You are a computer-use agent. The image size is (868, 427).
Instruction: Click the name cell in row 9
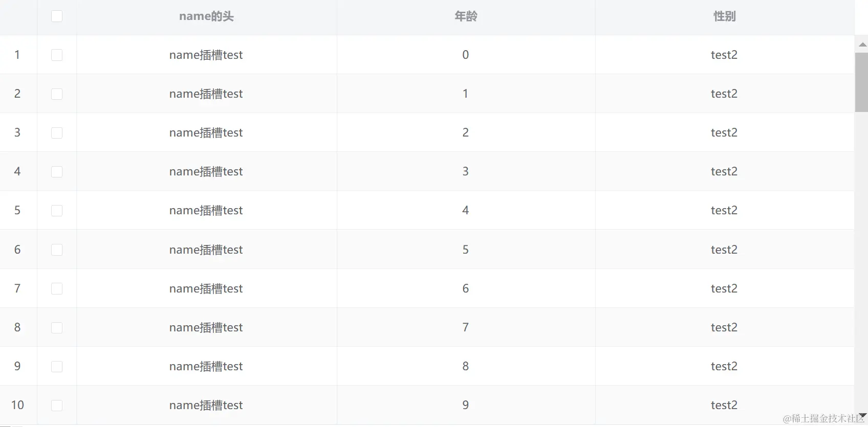(206, 367)
